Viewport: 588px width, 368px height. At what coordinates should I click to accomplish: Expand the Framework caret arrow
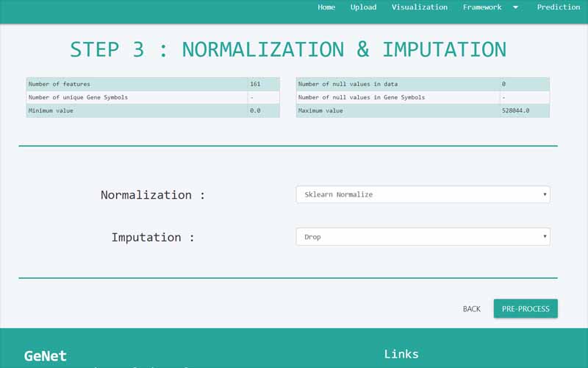tap(515, 7)
